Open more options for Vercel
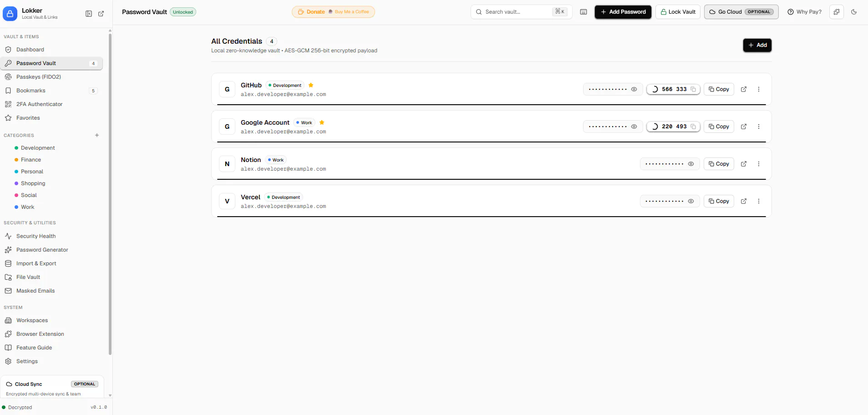The image size is (868, 415). click(x=759, y=201)
